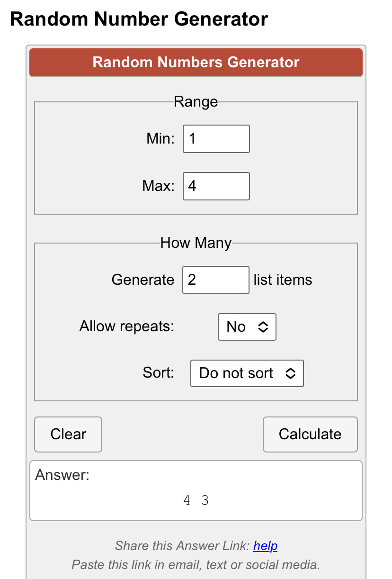Click the Max: label
The image size is (392, 579).
tap(159, 186)
